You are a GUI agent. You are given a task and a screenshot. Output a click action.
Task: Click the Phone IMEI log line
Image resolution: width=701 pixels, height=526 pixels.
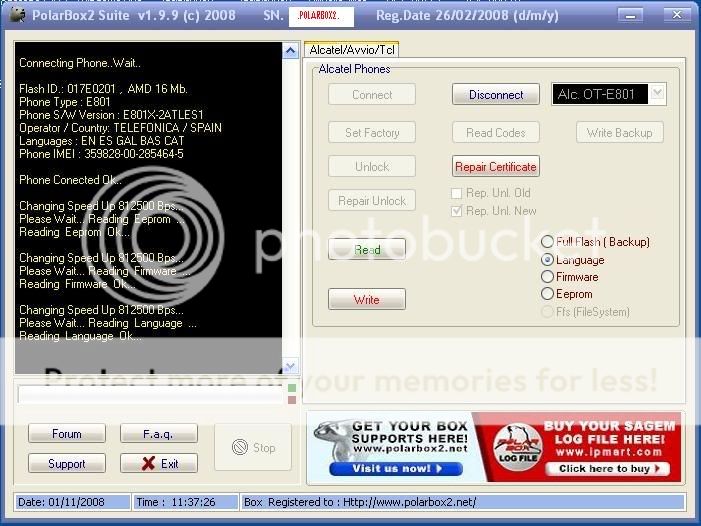[101, 154]
